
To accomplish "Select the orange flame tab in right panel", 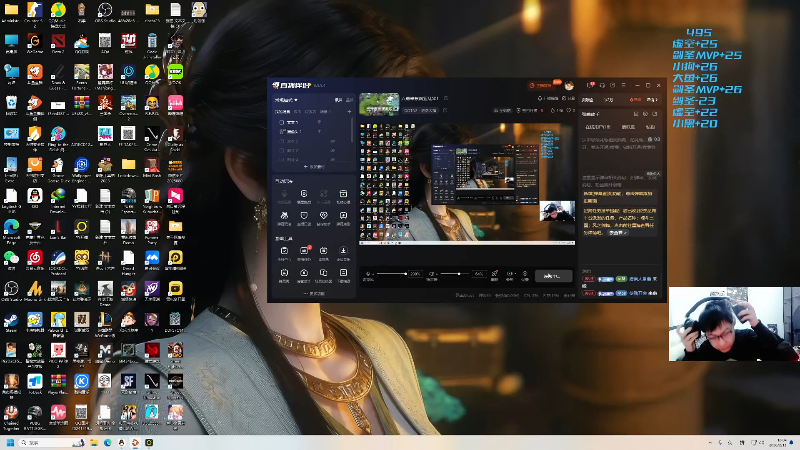I will [635, 100].
